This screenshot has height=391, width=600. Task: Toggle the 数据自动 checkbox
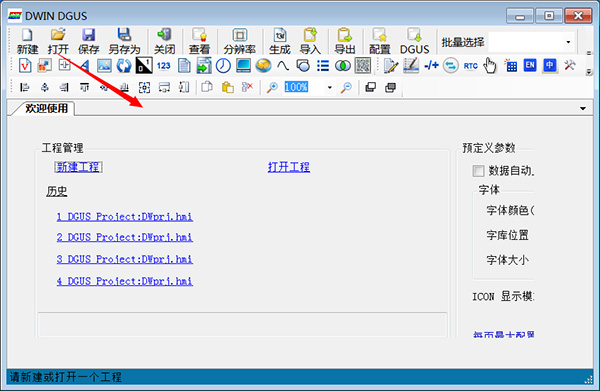point(478,171)
